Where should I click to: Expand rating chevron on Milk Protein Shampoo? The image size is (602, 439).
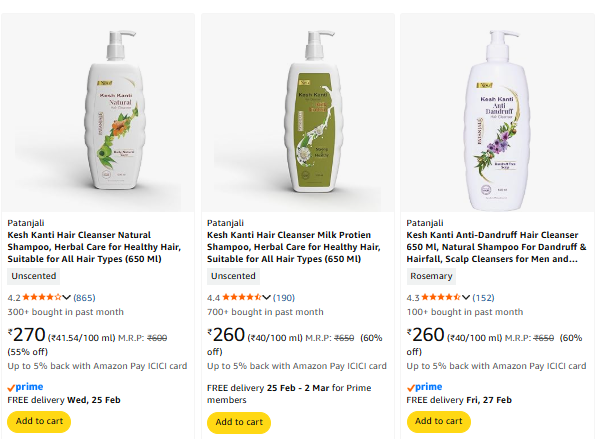click(x=266, y=298)
